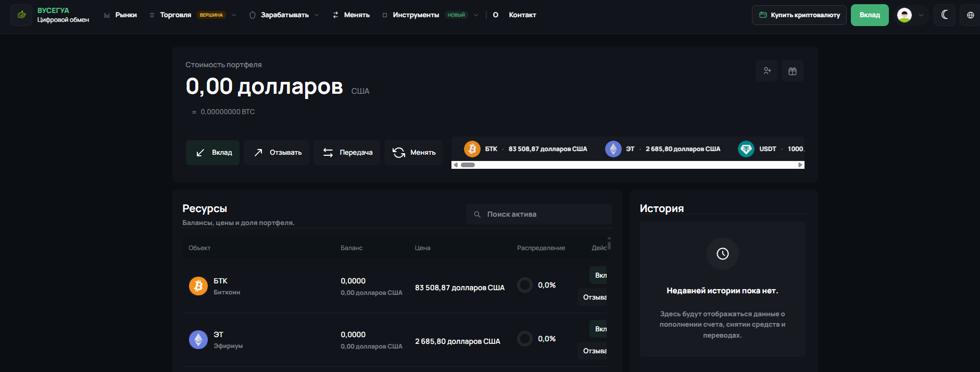Focus the Поиск актива search field
This screenshot has width=980, height=372.
[x=539, y=214]
